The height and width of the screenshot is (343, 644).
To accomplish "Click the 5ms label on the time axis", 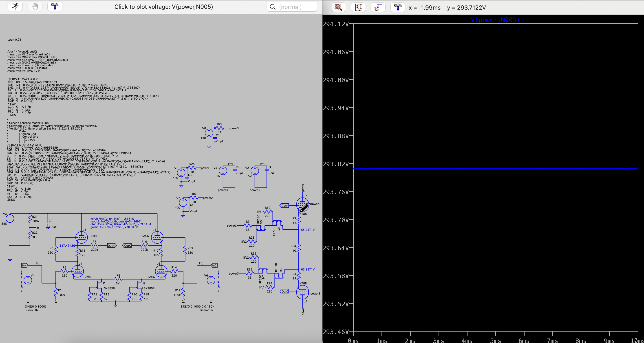I will [495, 340].
